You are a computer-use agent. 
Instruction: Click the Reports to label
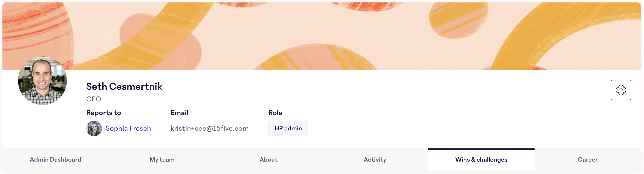coord(104,113)
